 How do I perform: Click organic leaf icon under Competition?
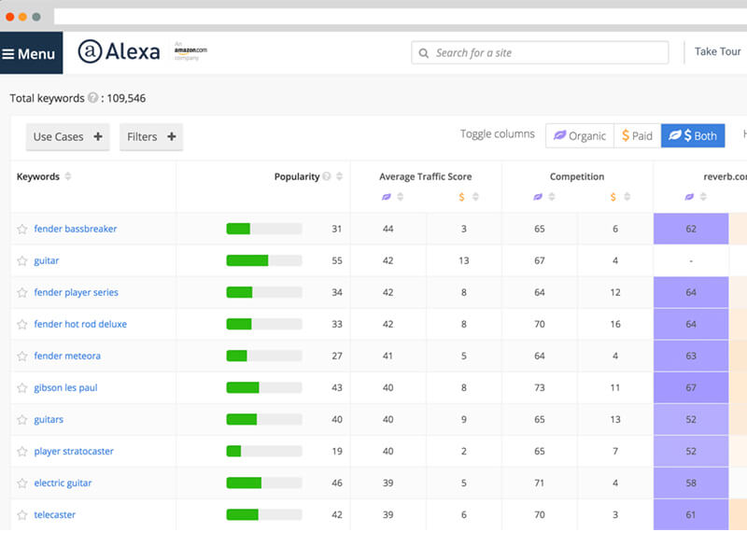pyautogui.click(x=538, y=197)
